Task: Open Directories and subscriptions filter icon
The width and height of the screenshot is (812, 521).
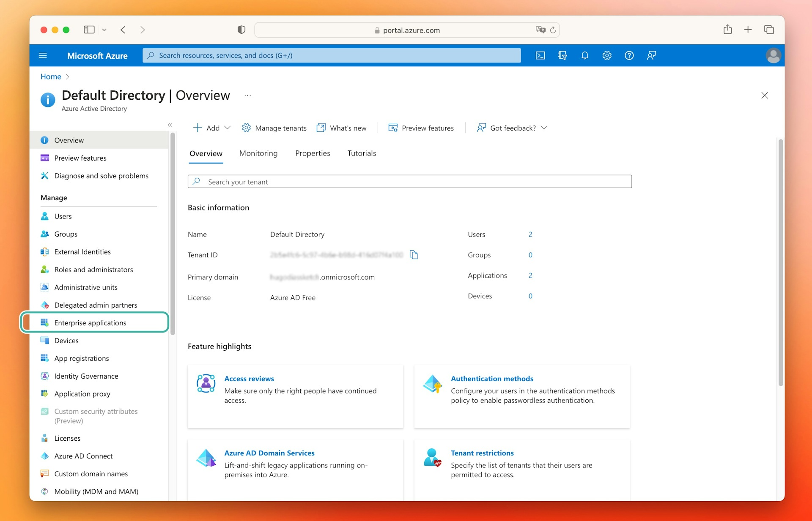Action: (x=562, y=55)
